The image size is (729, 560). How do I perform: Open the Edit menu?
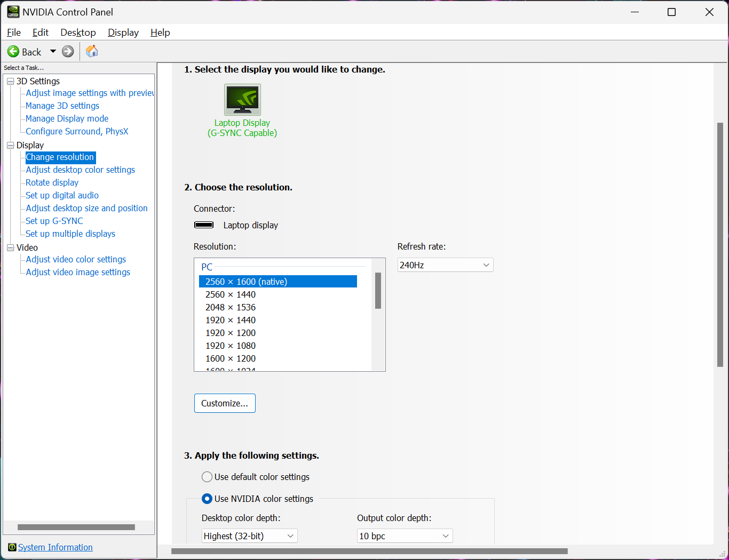(x=41, y=33)
